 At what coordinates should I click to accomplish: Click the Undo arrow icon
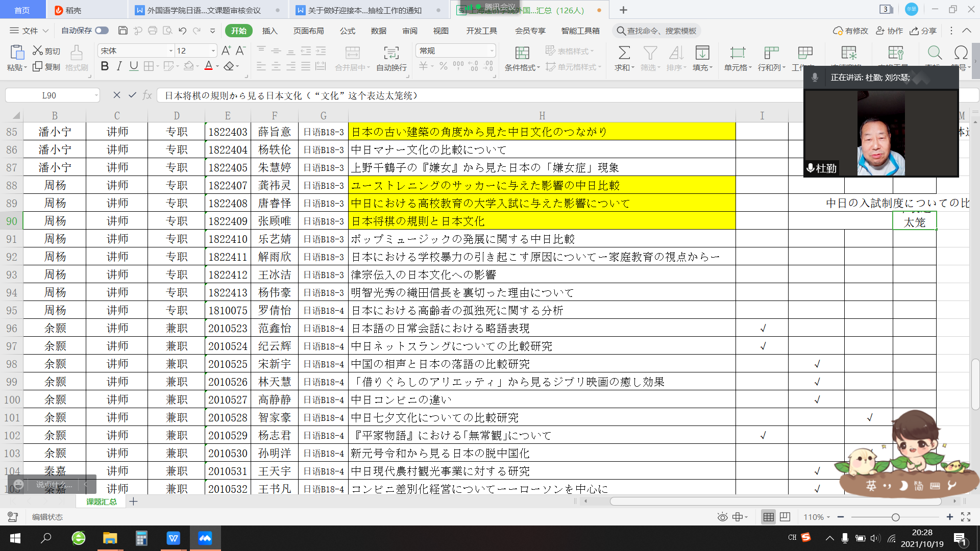click(x=182, y=31)
